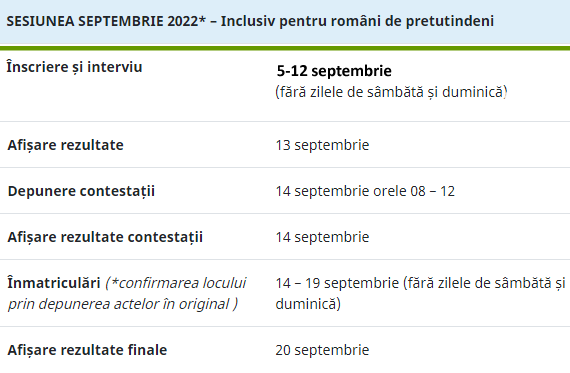Select the Inclusiv pentru români de pretutindeni text
Screen dimensions: 570x373
point(357,21)
